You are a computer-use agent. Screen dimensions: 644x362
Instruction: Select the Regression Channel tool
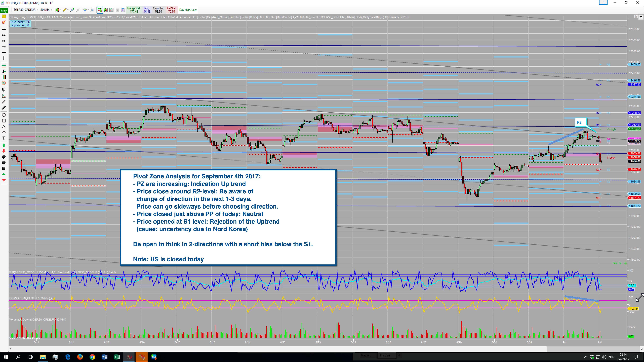click(x=4, y=102)
